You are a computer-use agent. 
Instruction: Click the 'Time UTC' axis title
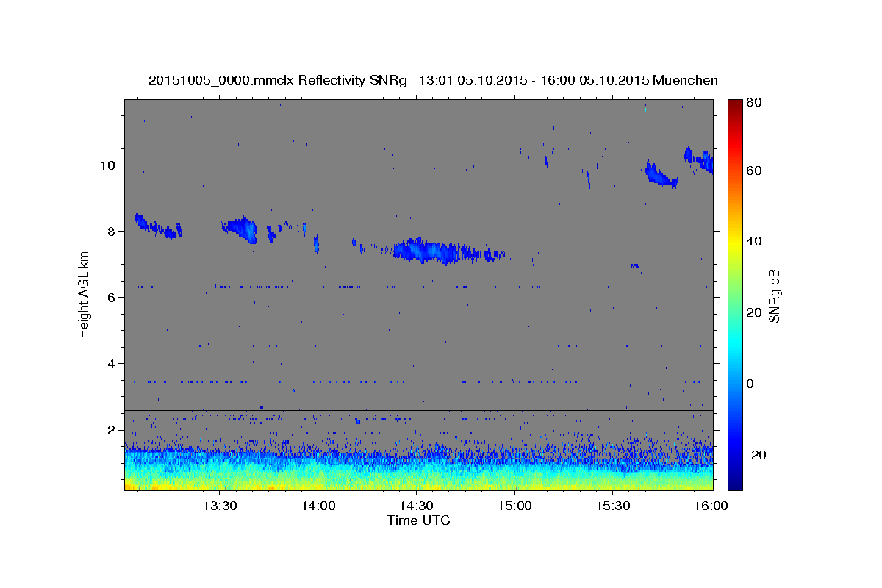[418, 520]
